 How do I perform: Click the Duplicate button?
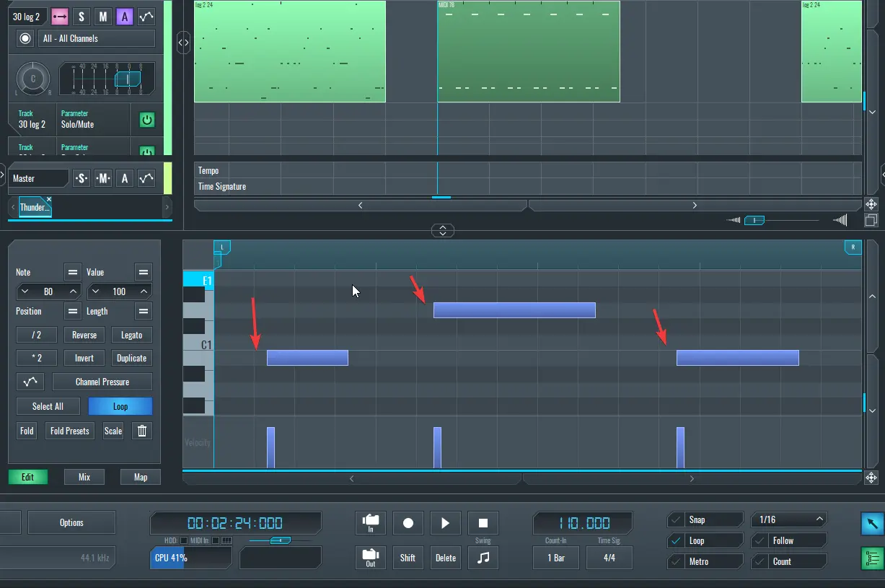click(132, 358)
